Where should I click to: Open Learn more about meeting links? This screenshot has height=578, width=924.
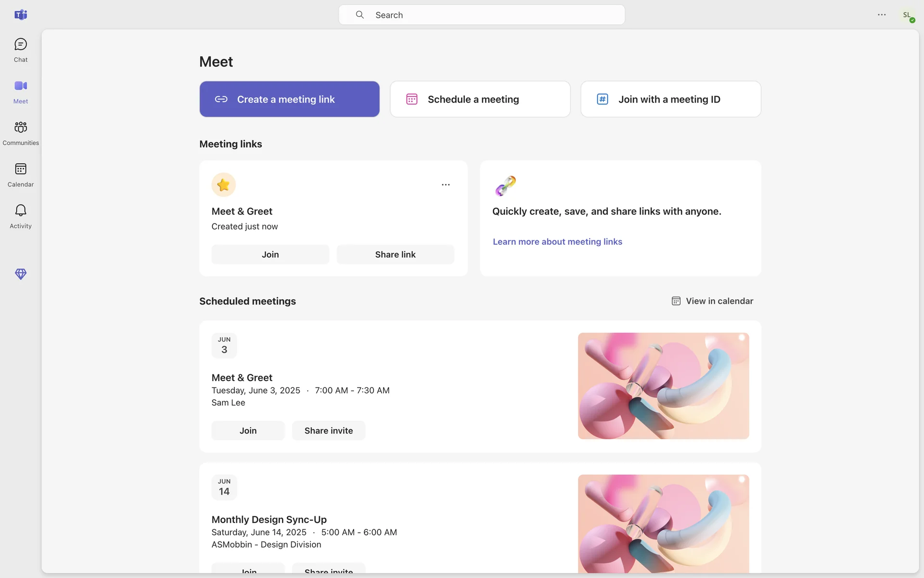[557, 242]
